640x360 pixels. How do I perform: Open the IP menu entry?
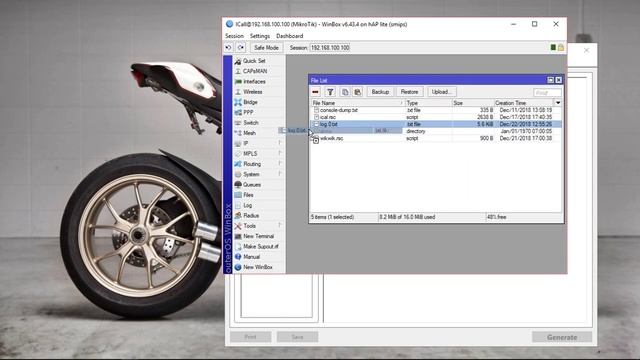click(246, 143)
